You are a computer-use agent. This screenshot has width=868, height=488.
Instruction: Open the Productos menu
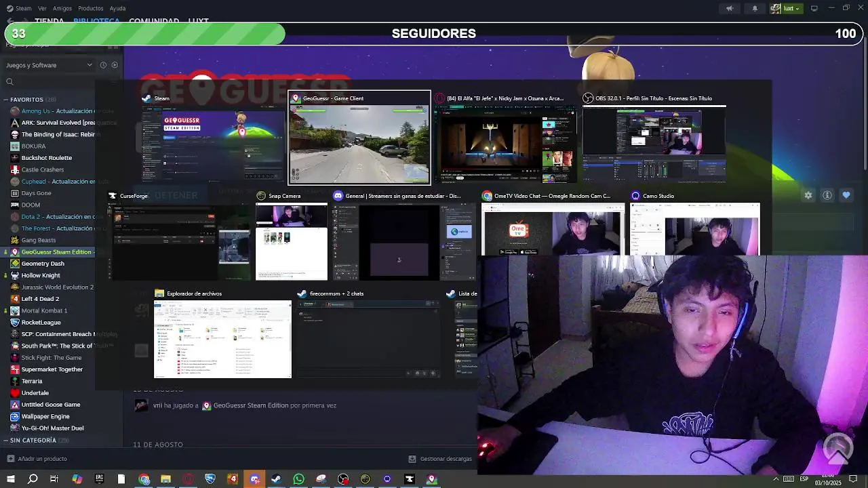(91, 8)
